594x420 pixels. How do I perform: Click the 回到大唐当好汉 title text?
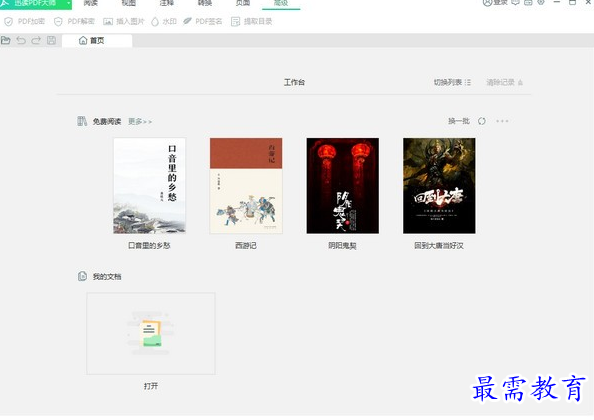(439, 246)
